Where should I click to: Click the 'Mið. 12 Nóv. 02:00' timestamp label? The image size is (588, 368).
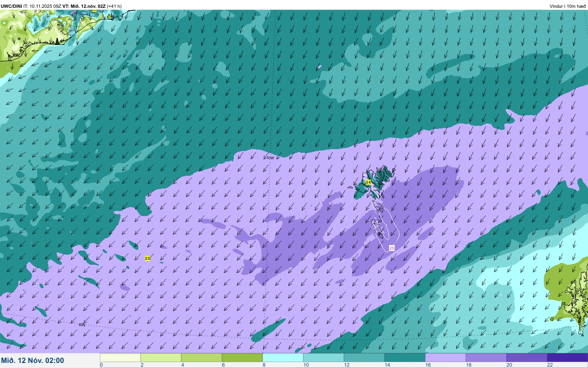click(33, 361)
